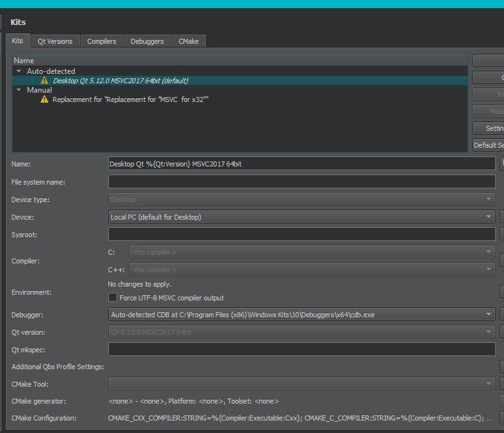Click warning icon beside Replacement for MSVC kit
This screenshot has height=433, width=504.
pos(44,99)
